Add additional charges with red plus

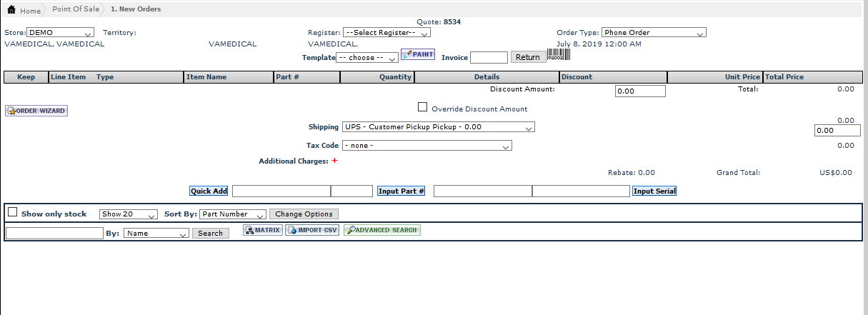[334, 161]
